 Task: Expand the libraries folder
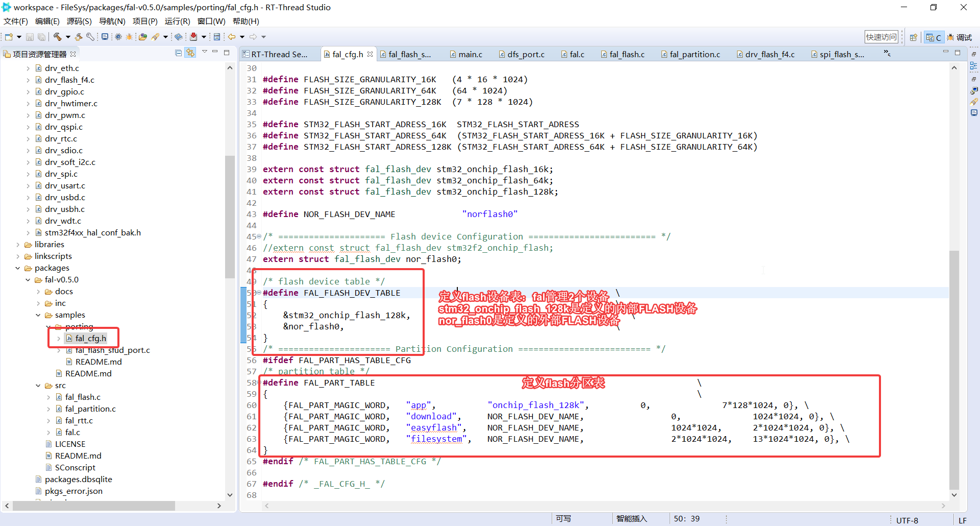18,244
